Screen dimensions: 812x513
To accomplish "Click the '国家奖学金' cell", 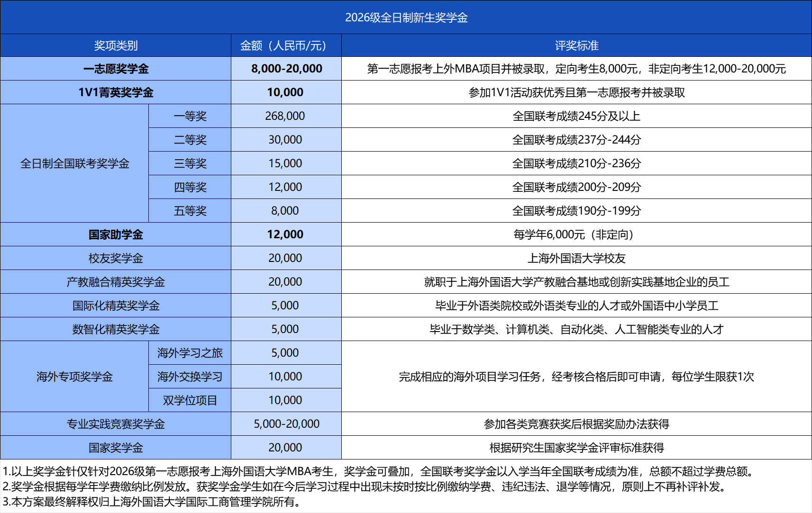I will point(116,448).
